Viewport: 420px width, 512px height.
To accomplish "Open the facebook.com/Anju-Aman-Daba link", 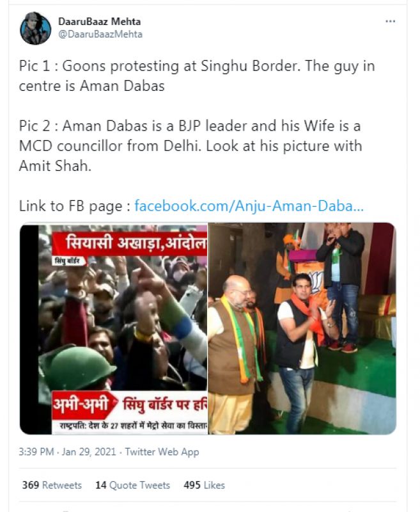I will (249, 206).
